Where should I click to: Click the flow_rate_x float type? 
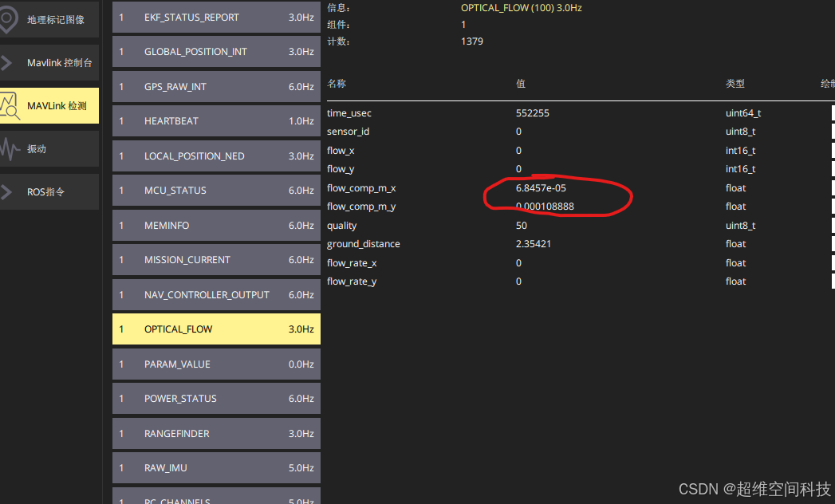(x=735, y=262)
